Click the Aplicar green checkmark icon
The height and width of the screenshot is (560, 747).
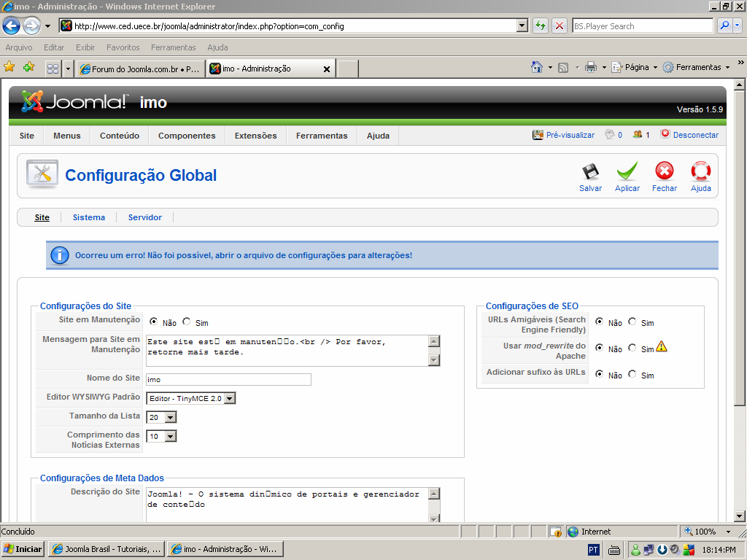point(627,171)
